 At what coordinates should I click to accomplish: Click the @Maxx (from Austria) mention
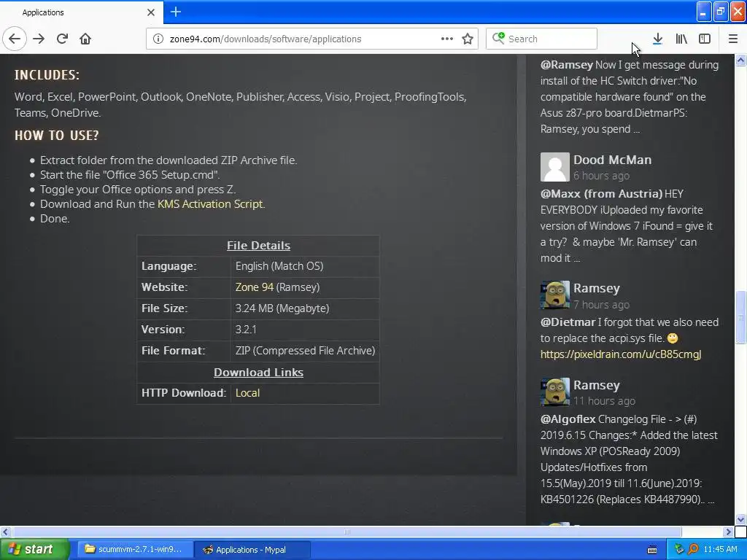pos(601,194)
